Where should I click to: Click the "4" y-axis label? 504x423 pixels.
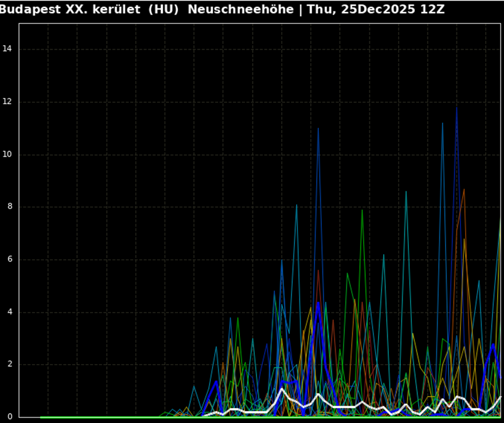(9, 312)
